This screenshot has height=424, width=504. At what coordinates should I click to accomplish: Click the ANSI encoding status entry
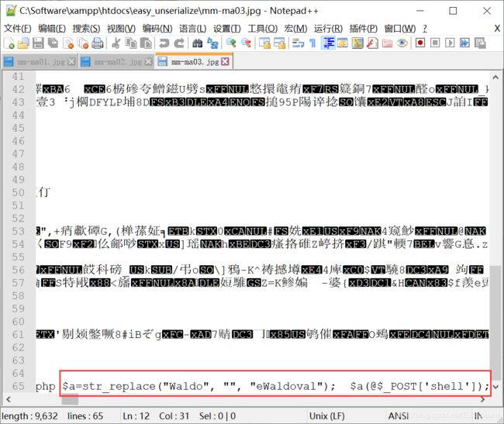399,416
